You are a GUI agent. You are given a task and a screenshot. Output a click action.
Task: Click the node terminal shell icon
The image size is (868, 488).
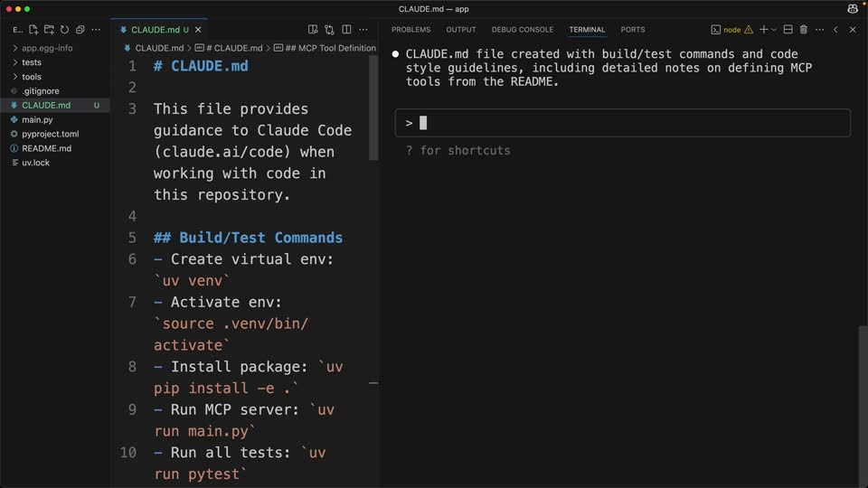[716, 30]
